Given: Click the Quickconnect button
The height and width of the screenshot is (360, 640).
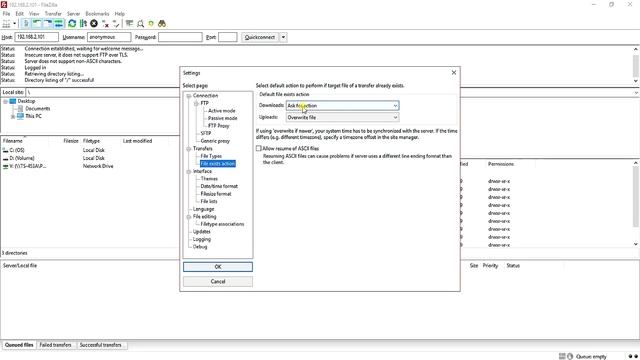Looking at the screenshot, I should [x=260, y=37].
